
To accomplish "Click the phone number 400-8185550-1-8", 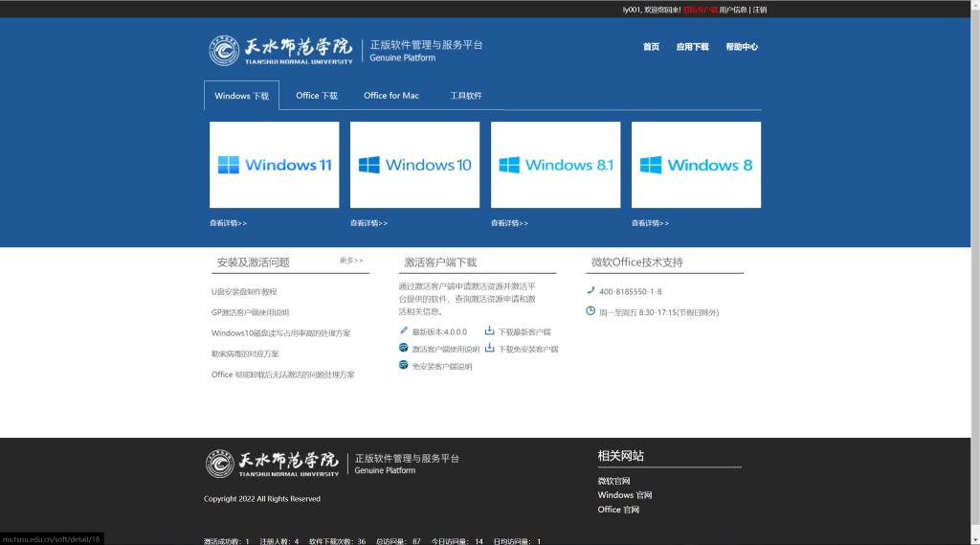I will [630, 291].
